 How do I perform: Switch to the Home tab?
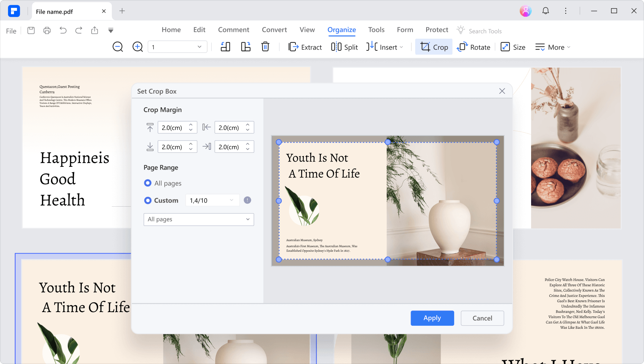[171, 30]
